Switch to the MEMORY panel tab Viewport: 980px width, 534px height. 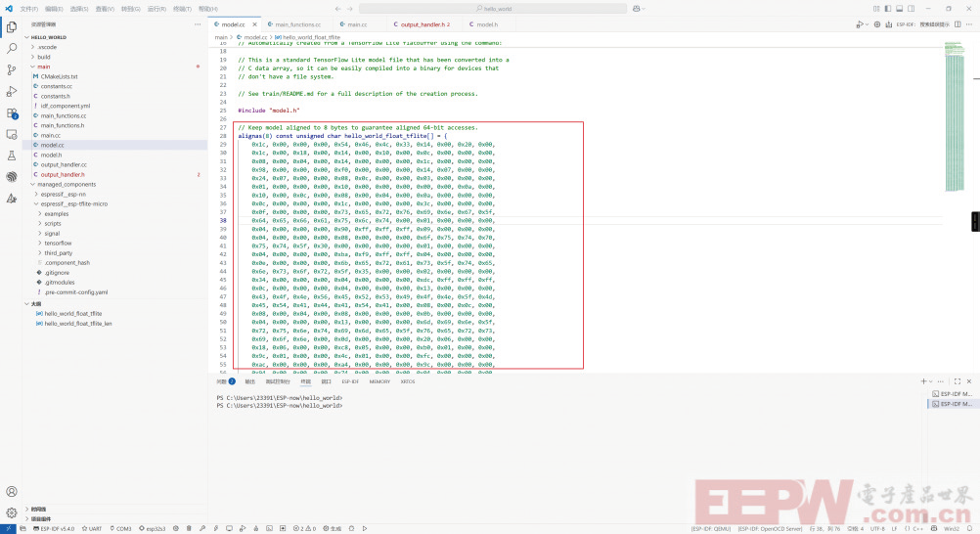(379, 381)
